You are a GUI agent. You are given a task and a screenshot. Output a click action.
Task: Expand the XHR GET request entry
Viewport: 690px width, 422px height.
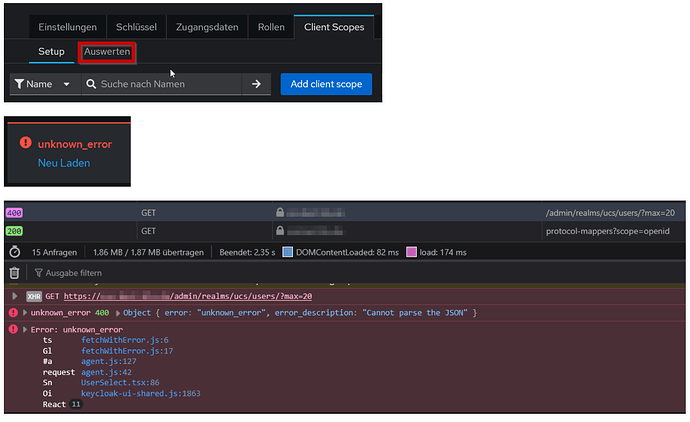point(15,296)
